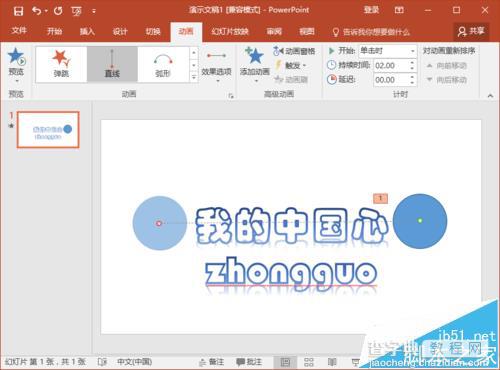Start slideshow from beginning icon in quick access toolbar
The width and height of the screenshot is (500, 370).
(x=76, y=11)
